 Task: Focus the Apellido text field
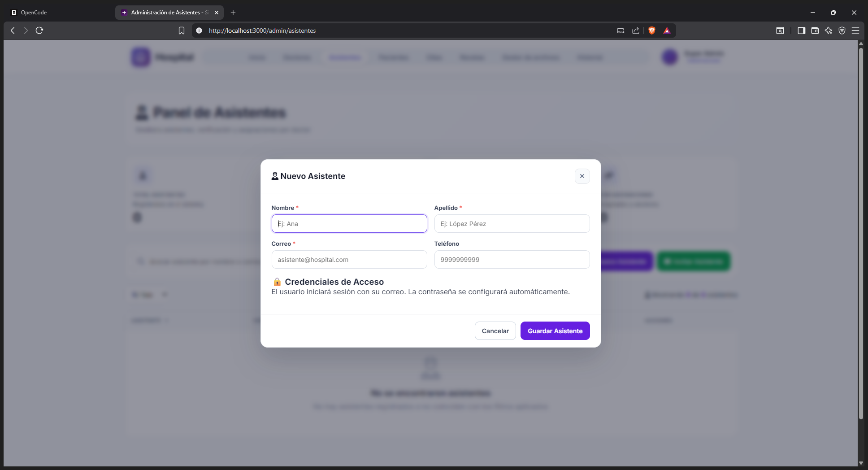click(x=512, y=224)
